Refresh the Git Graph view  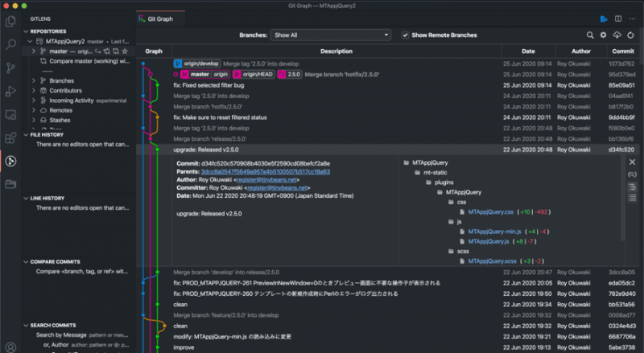pos(631,35)
